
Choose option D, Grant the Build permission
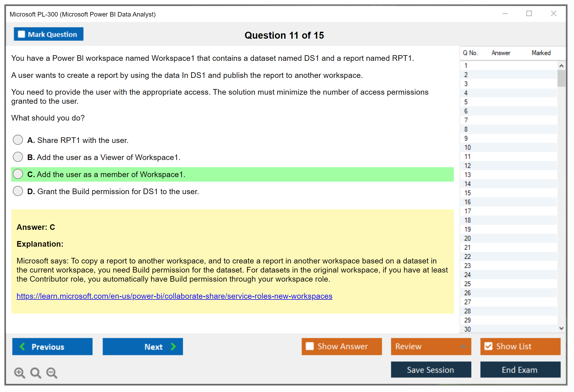click(18, 191)
